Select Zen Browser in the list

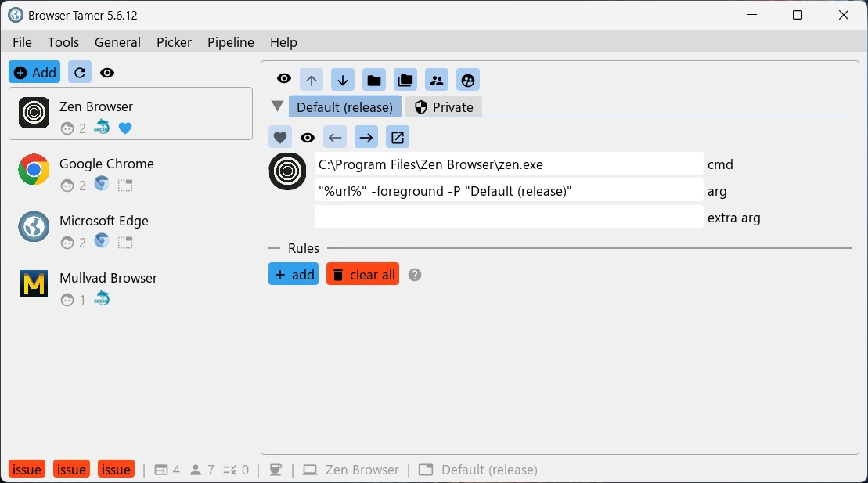point(131,114)
